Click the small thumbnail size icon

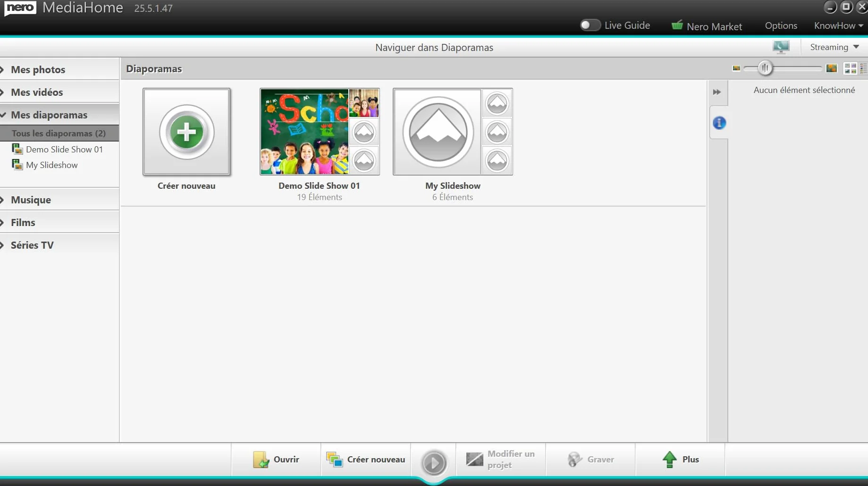[736, 68]
